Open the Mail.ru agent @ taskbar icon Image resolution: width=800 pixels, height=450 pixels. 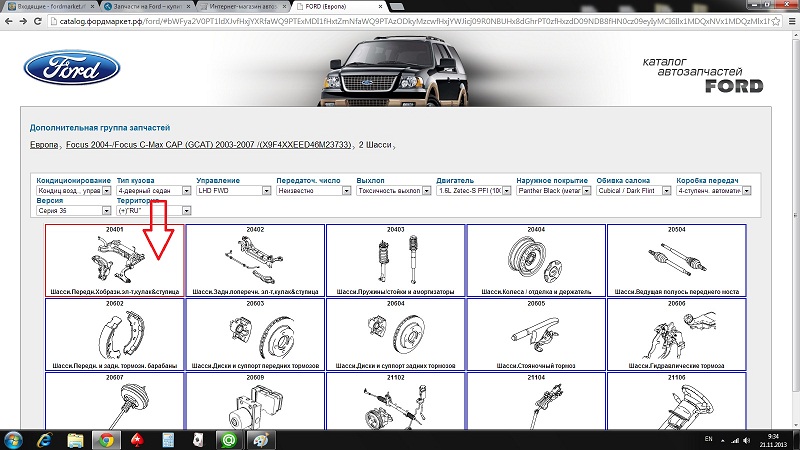point(229,440)
